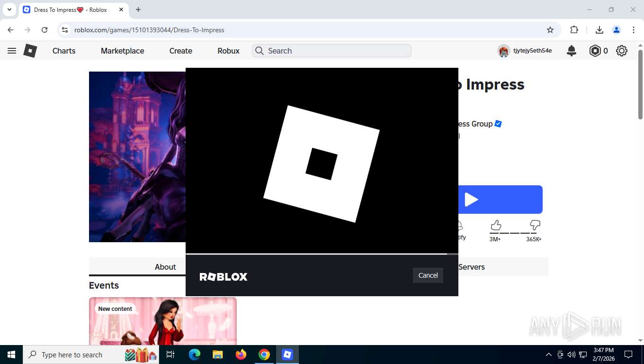Open the Windows notification center

628,355
